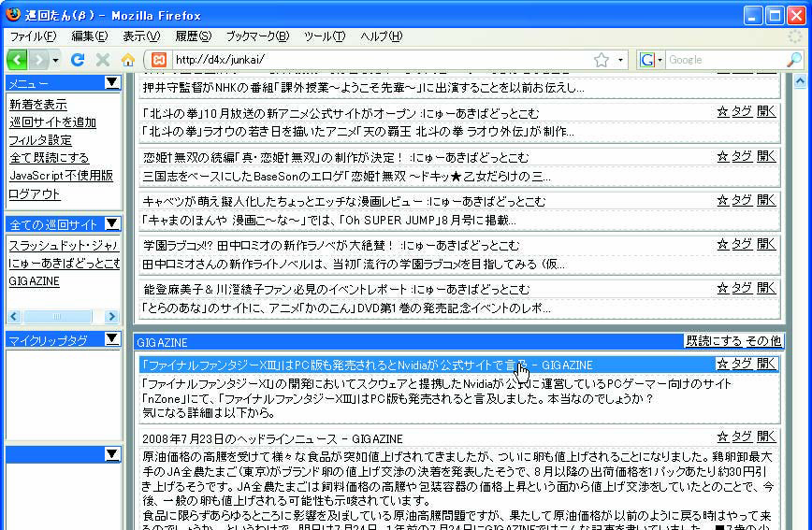Image resolution: width=812 pixels, height=530 pixels.
Task: Click 全て既読にする link
Action: [x=50, y=157]
